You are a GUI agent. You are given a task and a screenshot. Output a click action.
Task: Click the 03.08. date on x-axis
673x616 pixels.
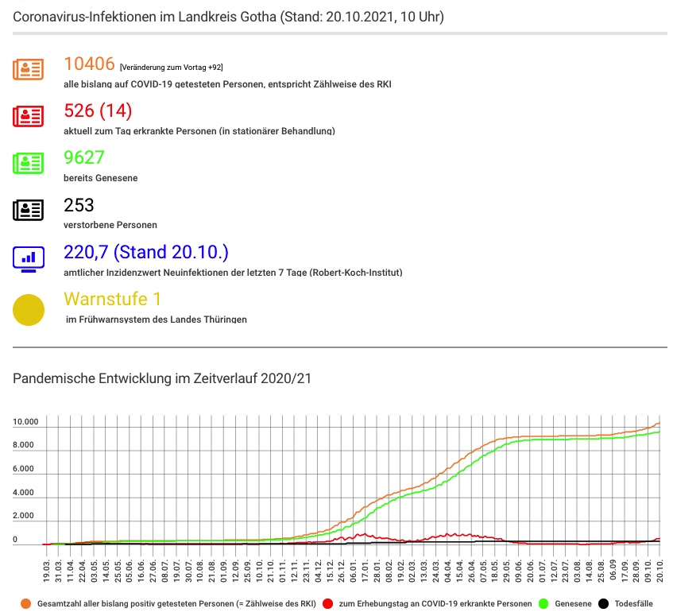tap(578, 571)
